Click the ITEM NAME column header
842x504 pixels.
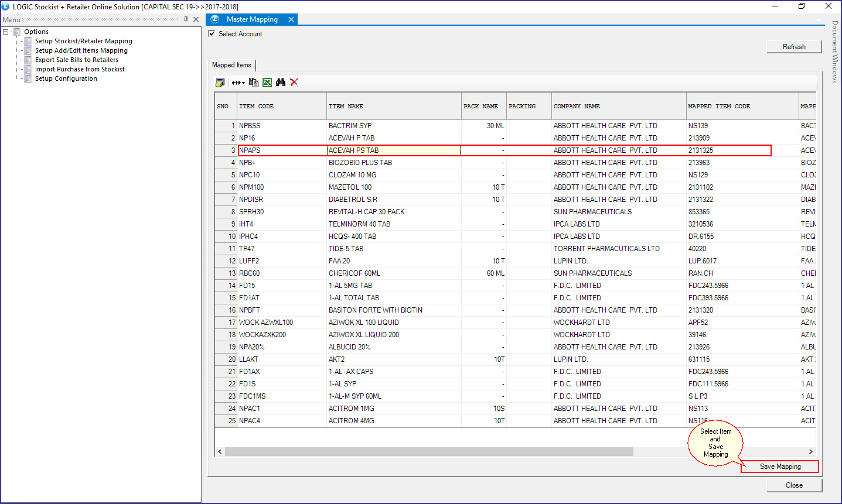click(394, 107)
